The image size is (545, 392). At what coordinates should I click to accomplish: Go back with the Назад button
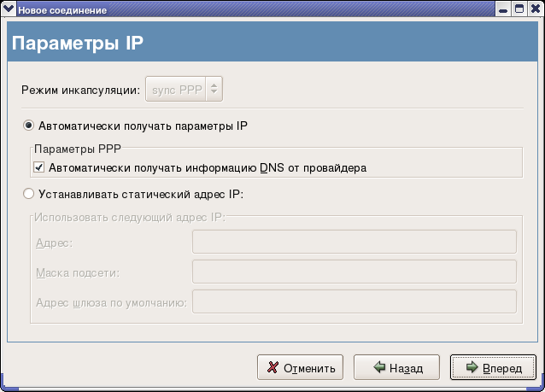396,367
